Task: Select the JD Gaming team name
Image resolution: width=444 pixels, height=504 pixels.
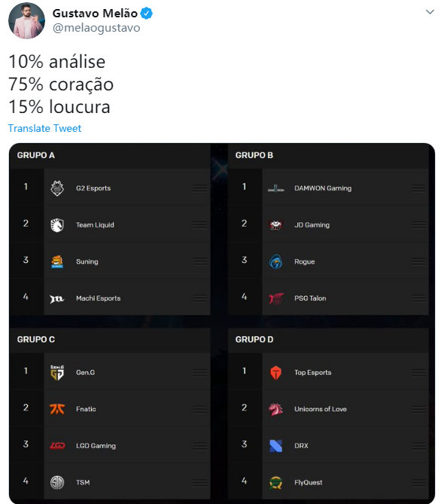Action: 312,225
